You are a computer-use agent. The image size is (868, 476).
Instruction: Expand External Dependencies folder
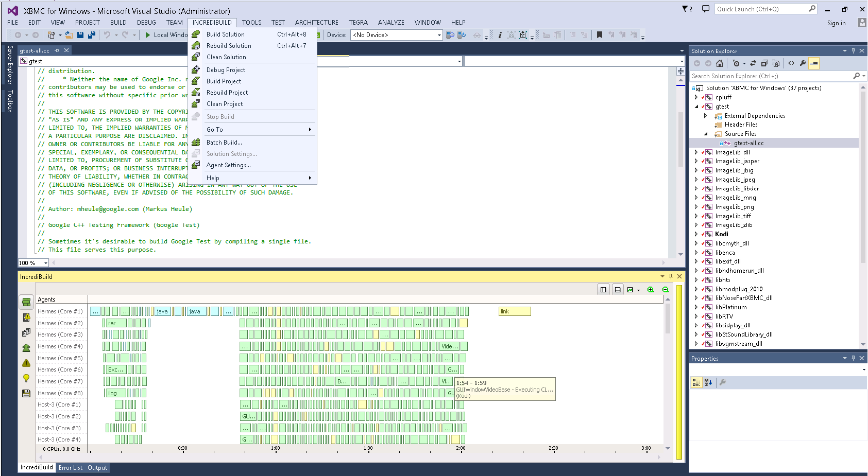click(705, 116)
